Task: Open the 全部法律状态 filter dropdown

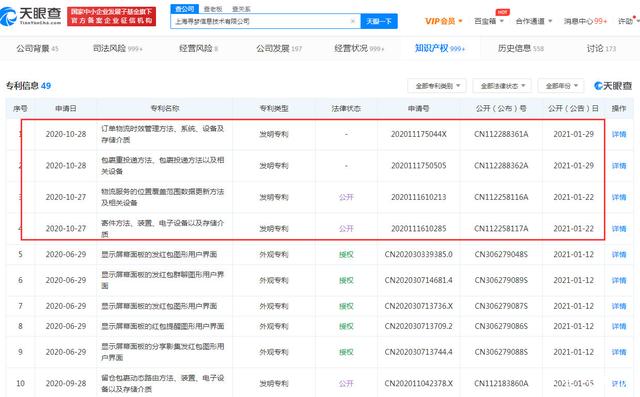Action: [502, 86]
